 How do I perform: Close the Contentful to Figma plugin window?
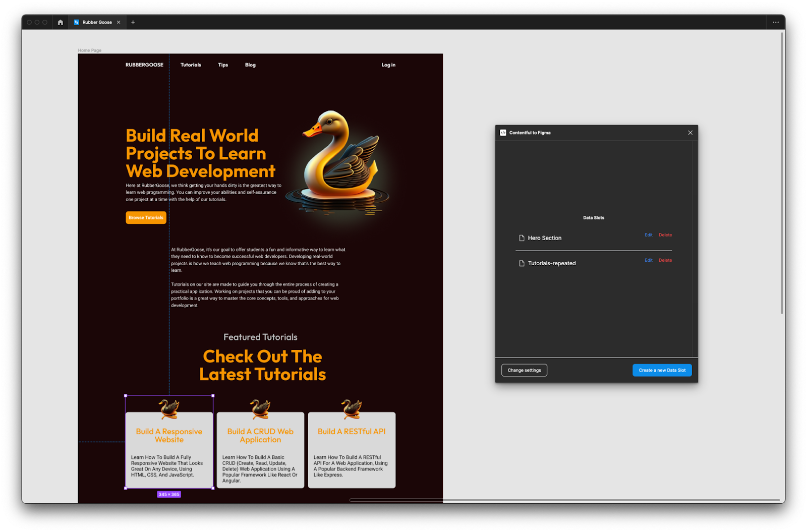coord(690,133)
